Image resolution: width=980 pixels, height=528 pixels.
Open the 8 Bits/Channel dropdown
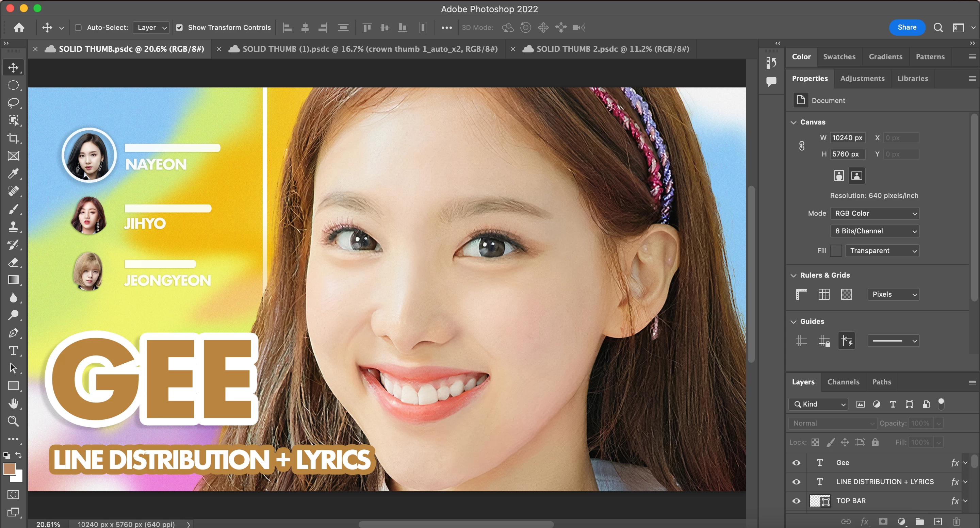coord(874,231)
